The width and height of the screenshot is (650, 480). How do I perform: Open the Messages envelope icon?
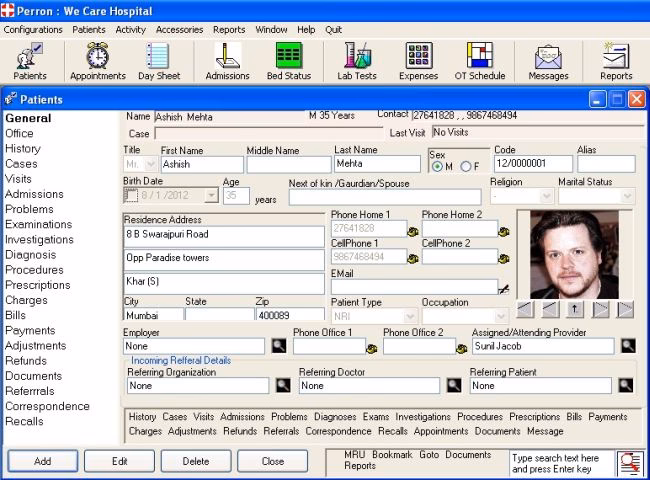[x=547, y=57]
